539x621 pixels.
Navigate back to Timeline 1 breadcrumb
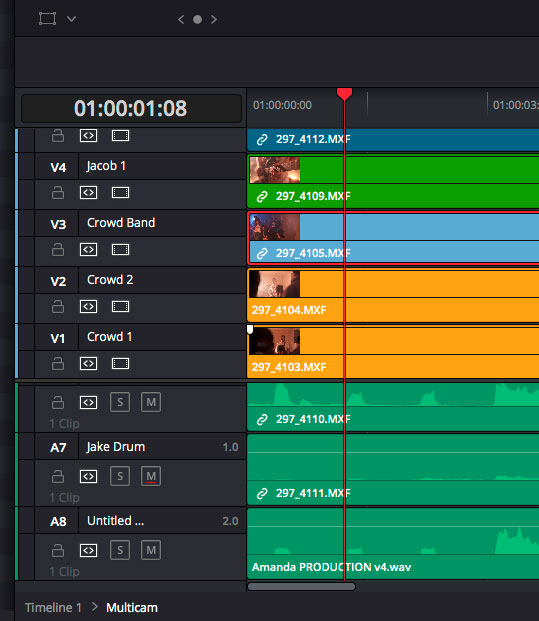53,608
